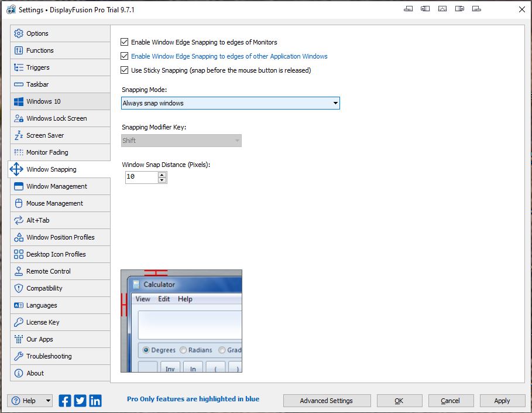Turn off the Use Sticky Snapping checkbox
532x413 pixels.
124,70
